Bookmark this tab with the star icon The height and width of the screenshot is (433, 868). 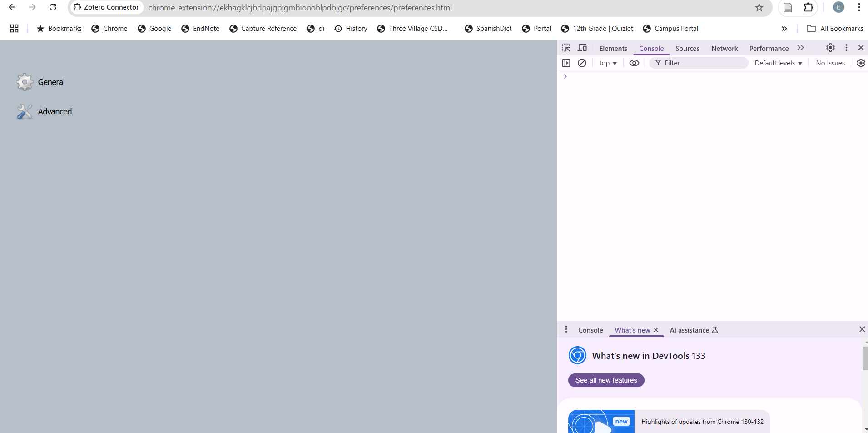click(759, 7)
